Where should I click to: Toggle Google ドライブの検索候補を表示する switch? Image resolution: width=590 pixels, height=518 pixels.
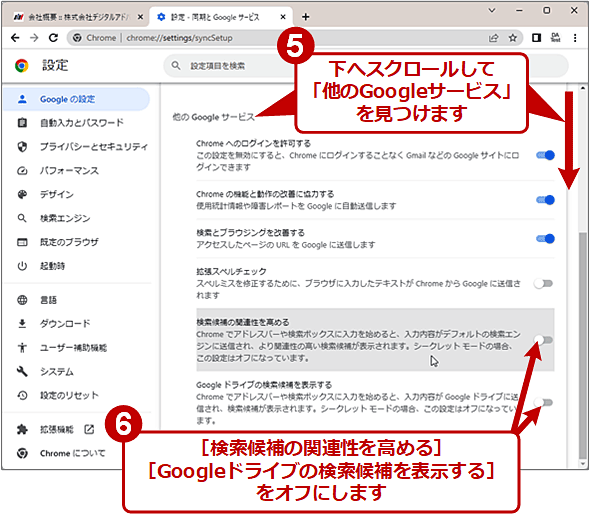point(543,403)
